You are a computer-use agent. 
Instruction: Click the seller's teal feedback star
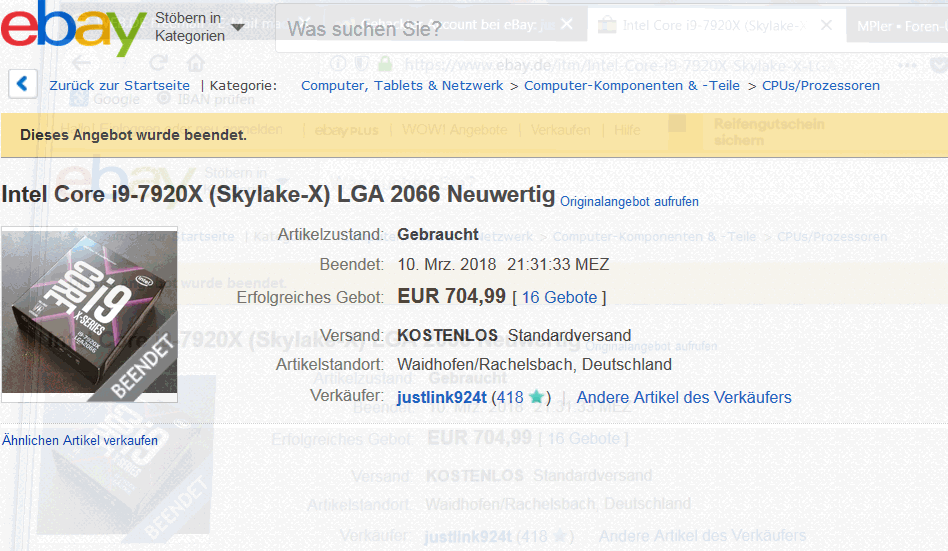coord(536,397)
